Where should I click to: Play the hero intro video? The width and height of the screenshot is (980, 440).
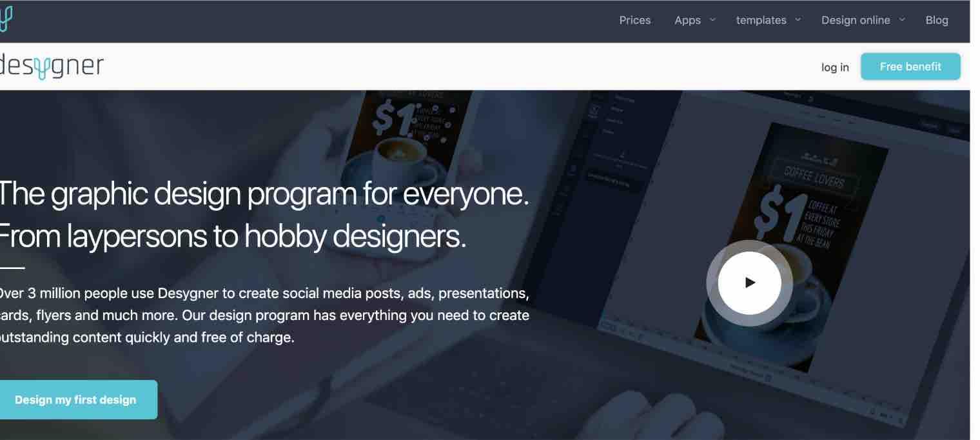[749, 283]
